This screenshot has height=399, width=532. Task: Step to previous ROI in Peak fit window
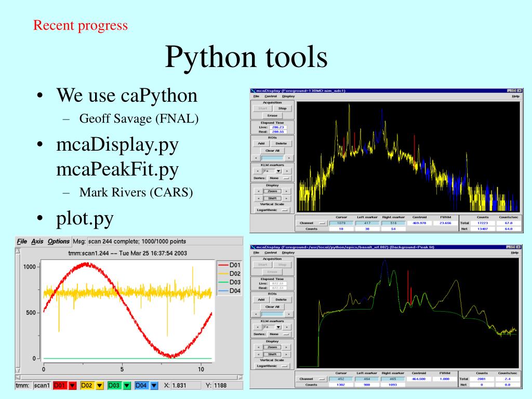(256, 314)
